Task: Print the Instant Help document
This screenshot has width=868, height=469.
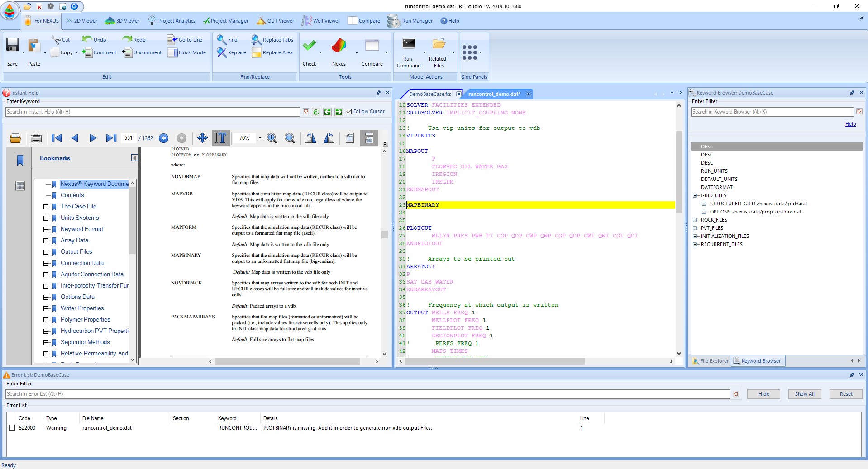Action: [36, 138]
